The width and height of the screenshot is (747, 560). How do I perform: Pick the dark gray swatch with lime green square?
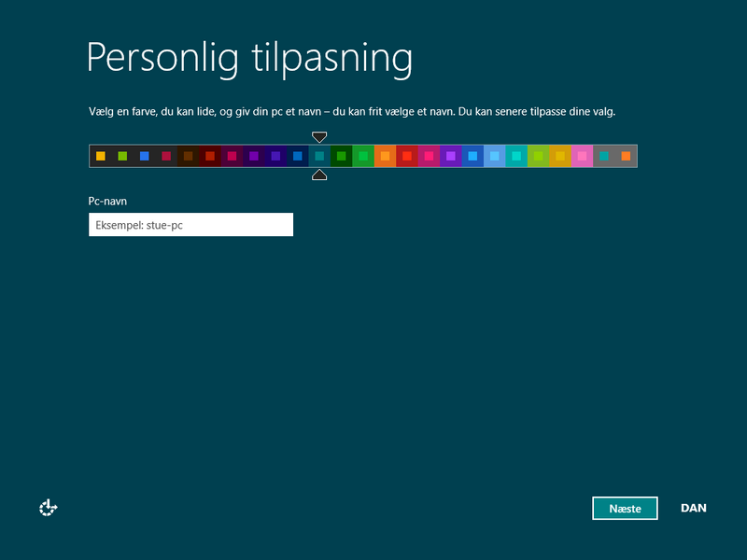pos(122,156)
